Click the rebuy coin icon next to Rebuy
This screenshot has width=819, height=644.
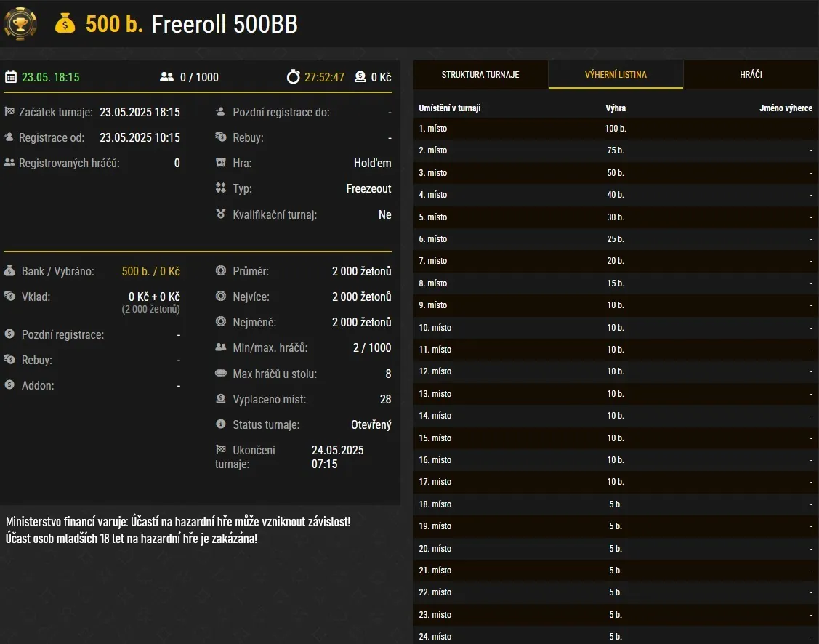(9, 360)
